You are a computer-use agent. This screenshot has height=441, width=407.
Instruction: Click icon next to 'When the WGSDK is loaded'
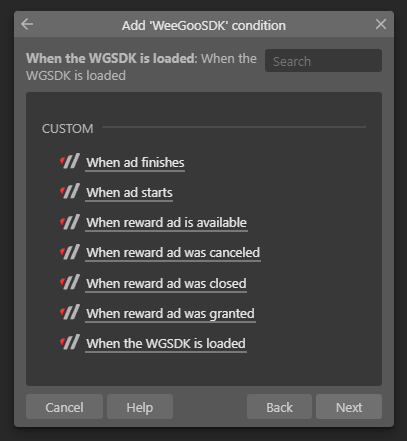(70, 342)
